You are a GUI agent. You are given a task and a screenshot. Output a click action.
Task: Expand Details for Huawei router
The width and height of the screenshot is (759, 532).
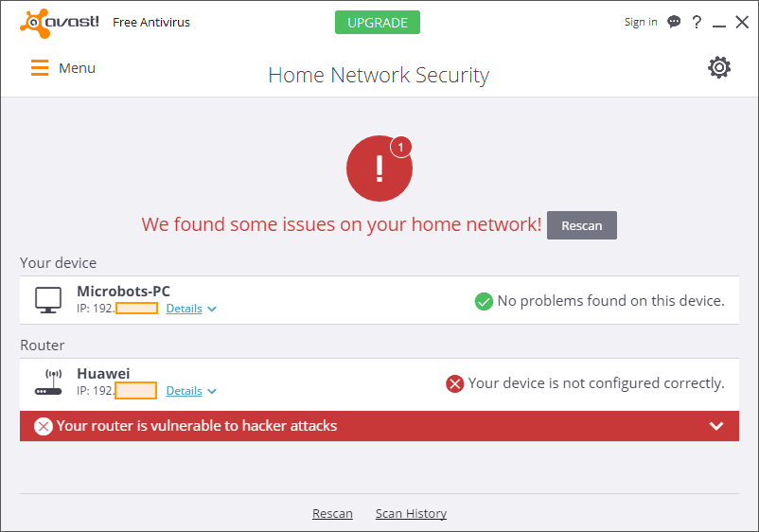tap(191, 391)
